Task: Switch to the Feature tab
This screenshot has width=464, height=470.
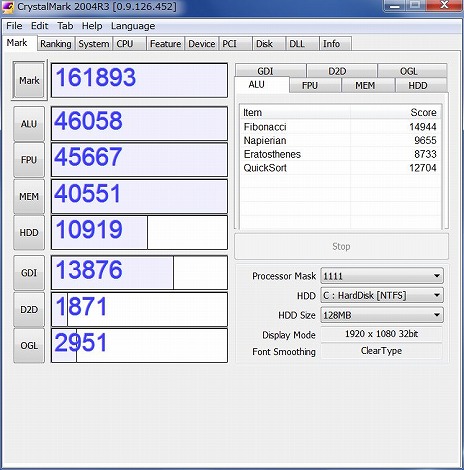Action: (165, 44)
